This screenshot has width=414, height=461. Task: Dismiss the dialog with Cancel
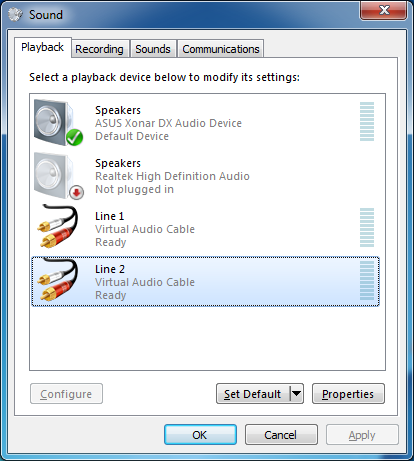click(x=281, y=435)
